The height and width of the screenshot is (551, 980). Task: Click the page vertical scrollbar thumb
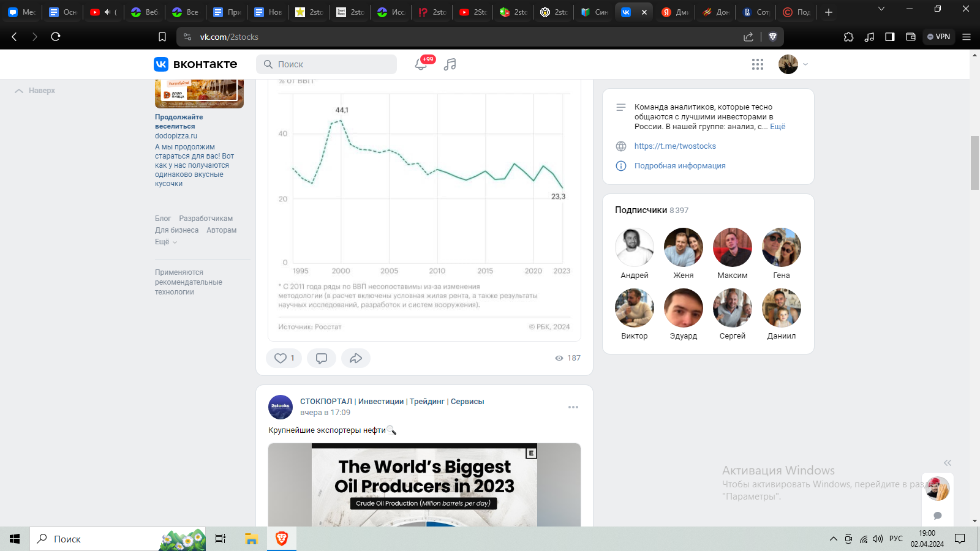974,163
